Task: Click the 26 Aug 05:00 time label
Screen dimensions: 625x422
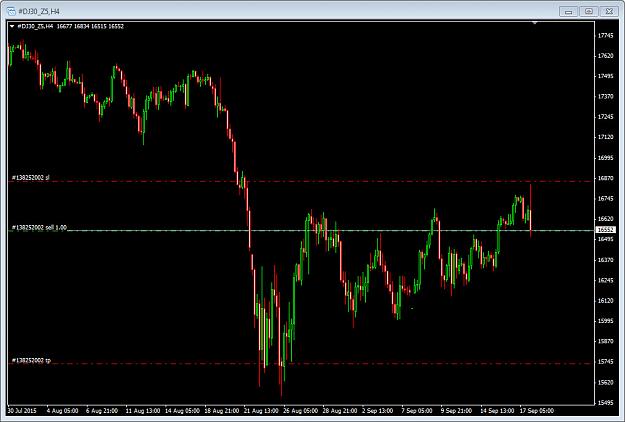Action: click(x=301, y=410)
